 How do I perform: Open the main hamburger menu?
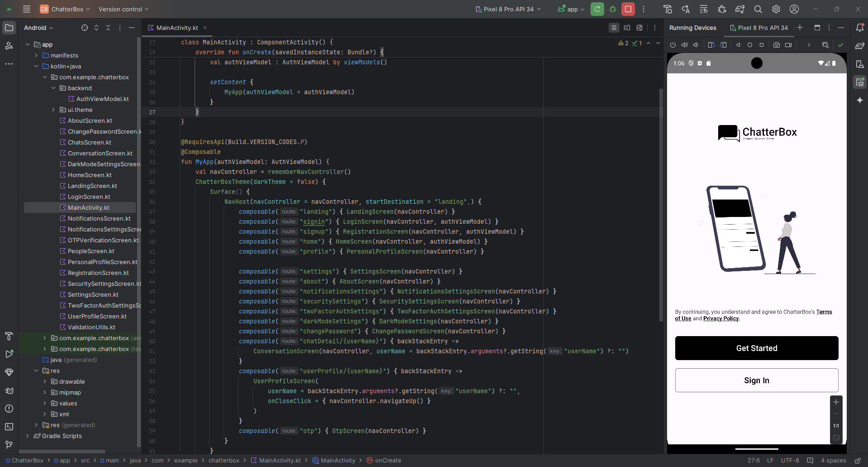click(27, 9)
